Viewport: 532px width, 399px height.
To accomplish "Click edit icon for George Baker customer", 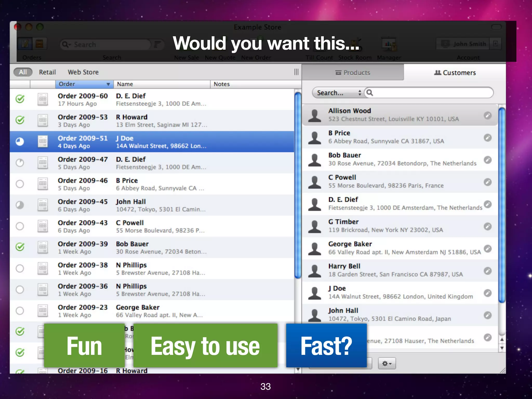I will point(488,249).
